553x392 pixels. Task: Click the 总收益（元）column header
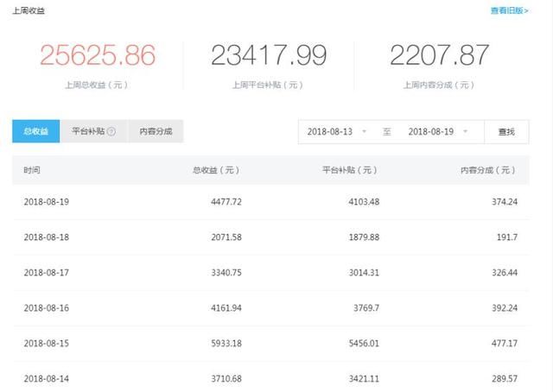pos(216,170)
